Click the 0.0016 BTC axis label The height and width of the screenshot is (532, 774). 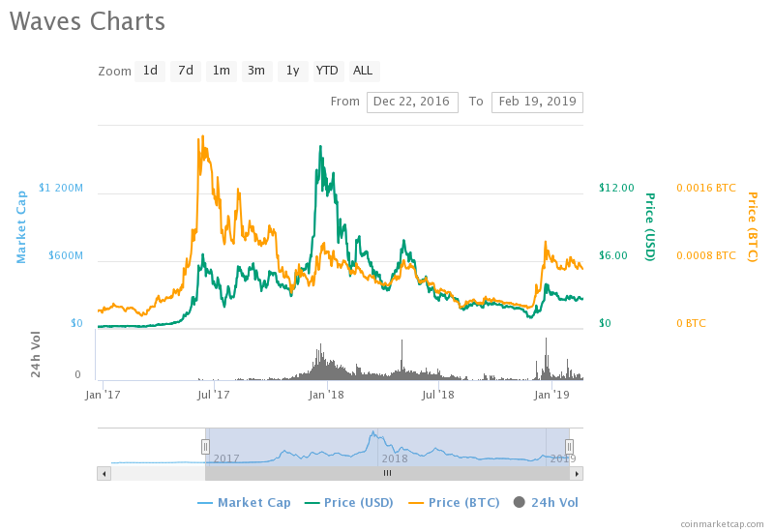coord(706,188)
